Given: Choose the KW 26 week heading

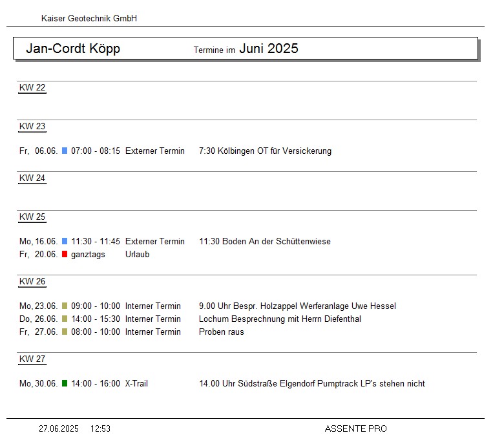Looking at the screenshot, I should tap(32, 282).
